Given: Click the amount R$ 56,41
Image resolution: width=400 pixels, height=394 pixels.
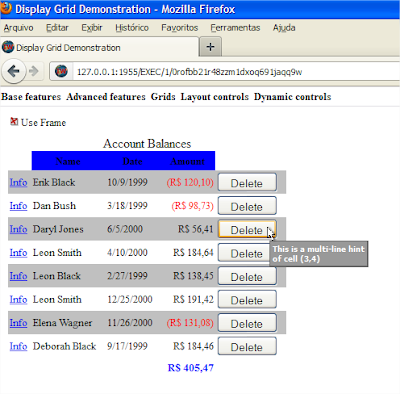Looking at the screenshot, I should coord(195,229).
